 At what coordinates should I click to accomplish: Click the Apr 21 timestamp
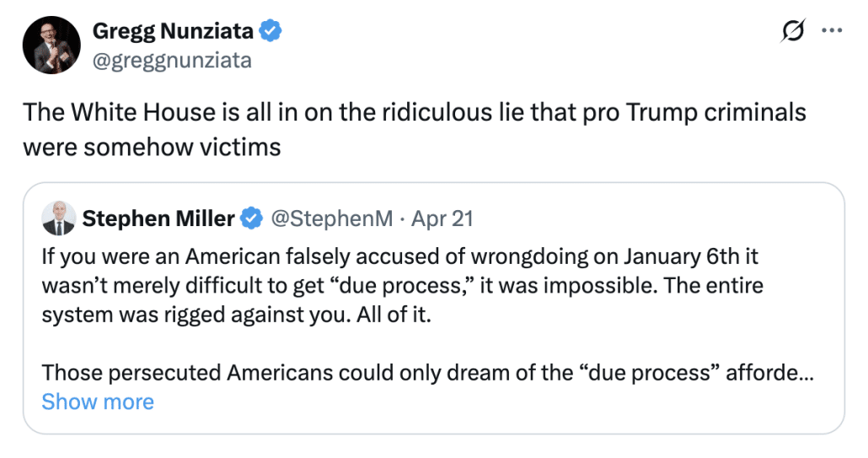point(442,218)
